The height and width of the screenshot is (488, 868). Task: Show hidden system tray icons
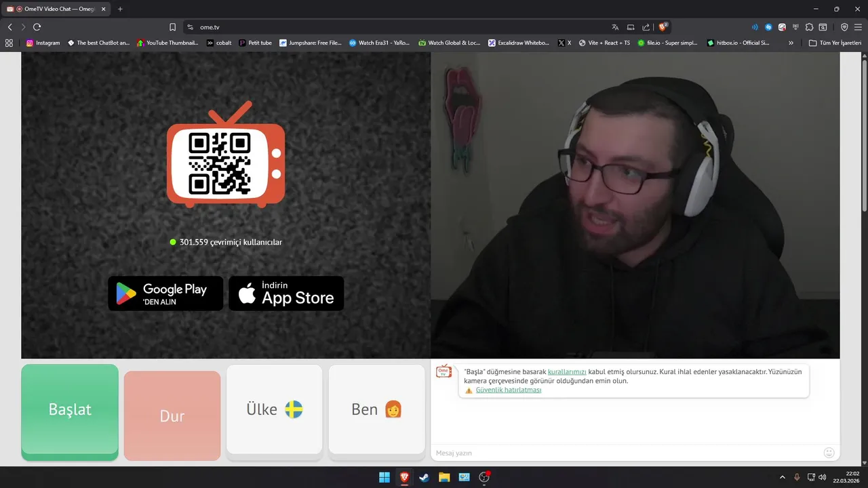coord(782,477)
